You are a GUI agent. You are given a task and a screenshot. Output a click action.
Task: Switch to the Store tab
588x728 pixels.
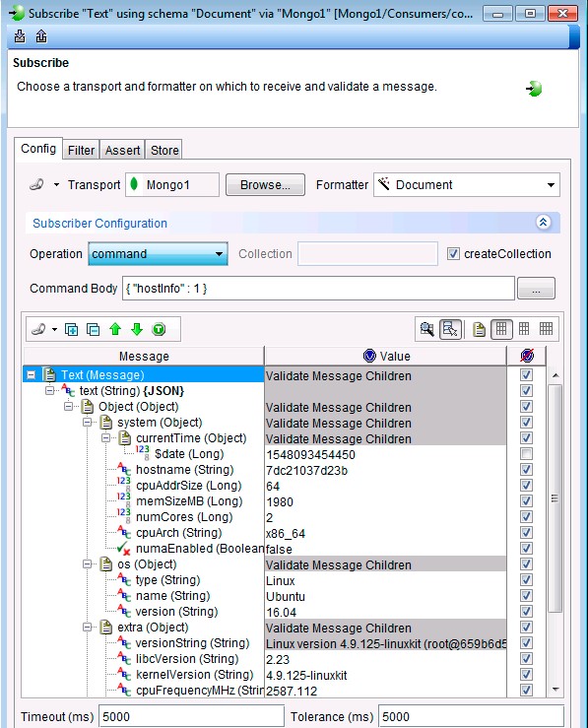(164, 151)
